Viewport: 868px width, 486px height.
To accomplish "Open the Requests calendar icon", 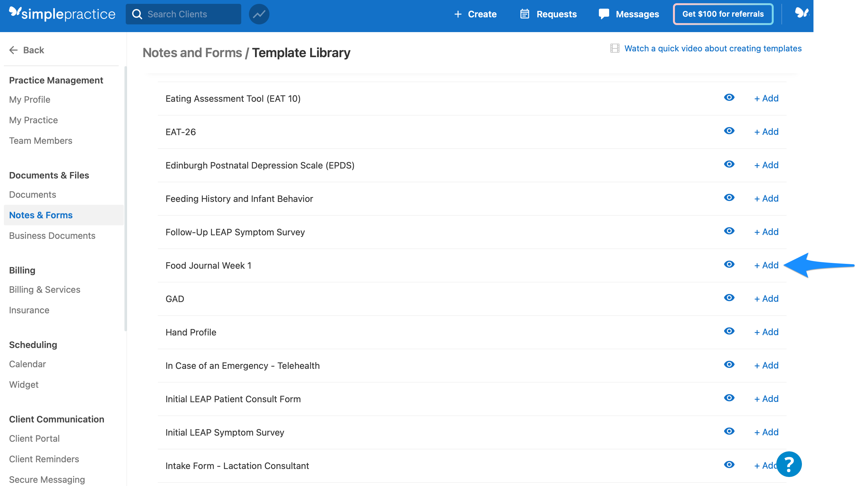I will coord(525,14).
